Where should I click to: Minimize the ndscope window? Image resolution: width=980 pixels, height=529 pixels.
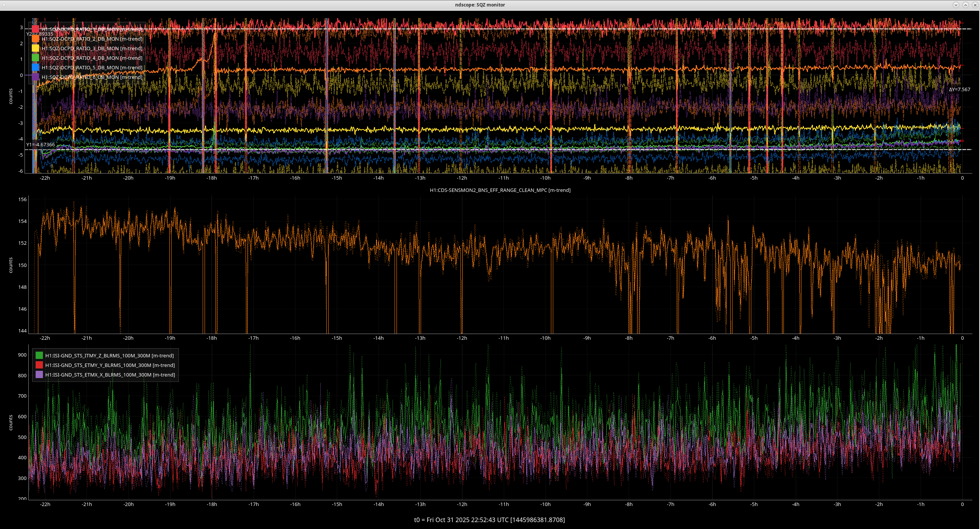coord(956,5)
